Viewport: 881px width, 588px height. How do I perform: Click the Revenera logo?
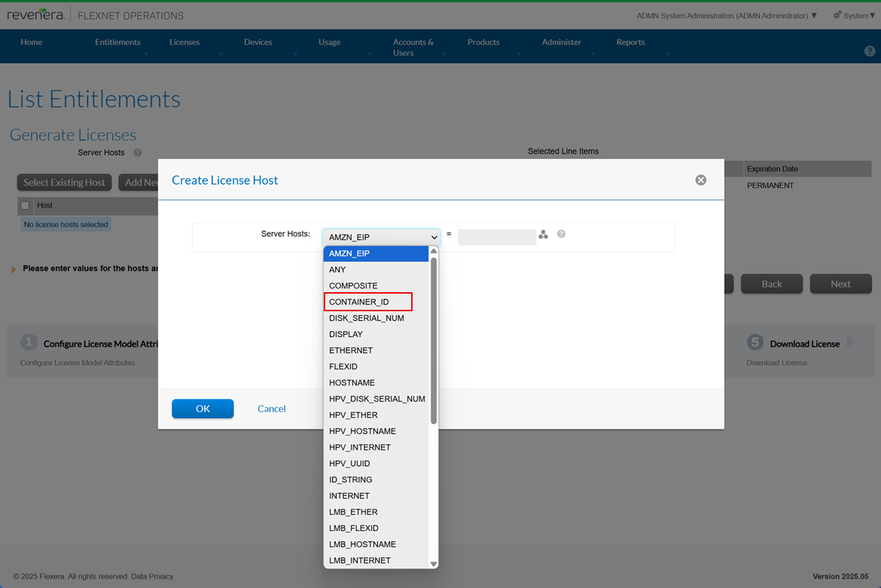pos(35,15)
